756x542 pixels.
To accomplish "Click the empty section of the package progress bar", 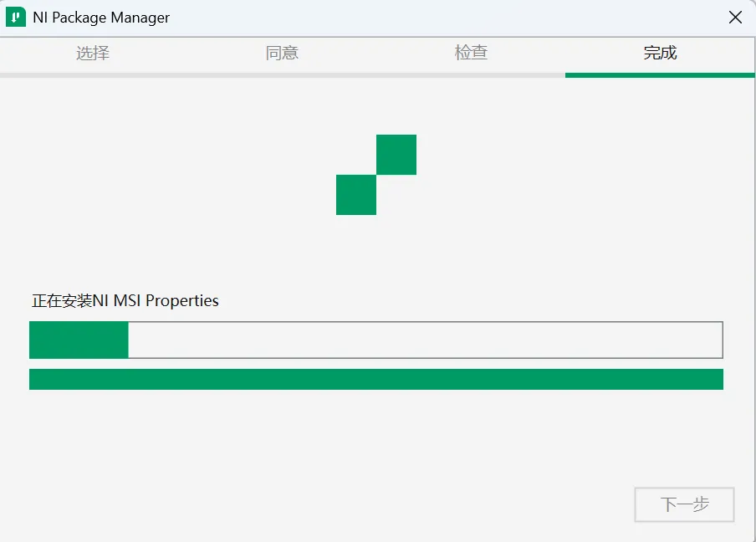I will coord(425,340).
